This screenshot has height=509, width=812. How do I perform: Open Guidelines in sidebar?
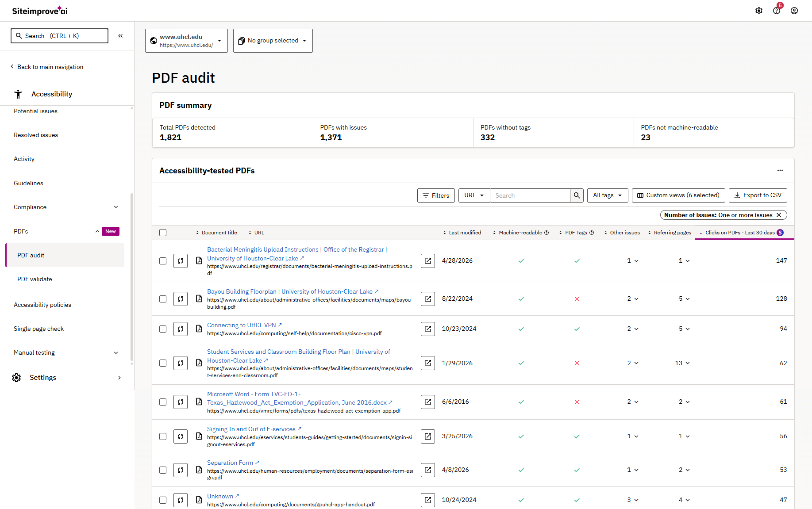tap(28, 183)
